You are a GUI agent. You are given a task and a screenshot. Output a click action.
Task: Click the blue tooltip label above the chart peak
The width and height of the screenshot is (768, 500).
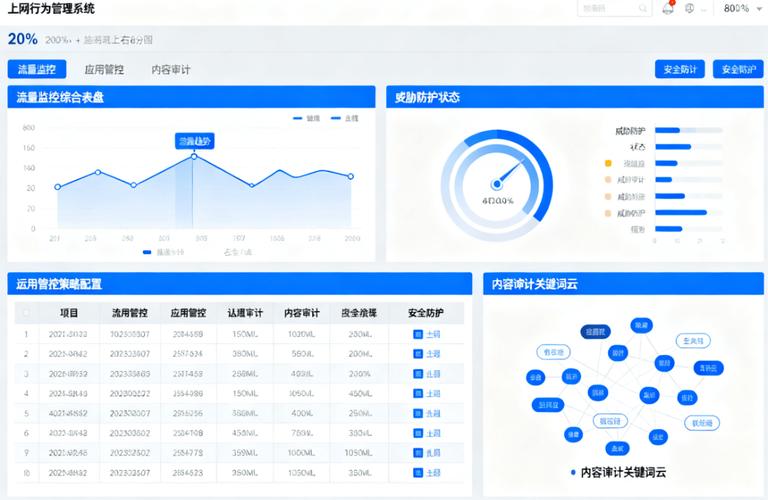pos(194,142)
